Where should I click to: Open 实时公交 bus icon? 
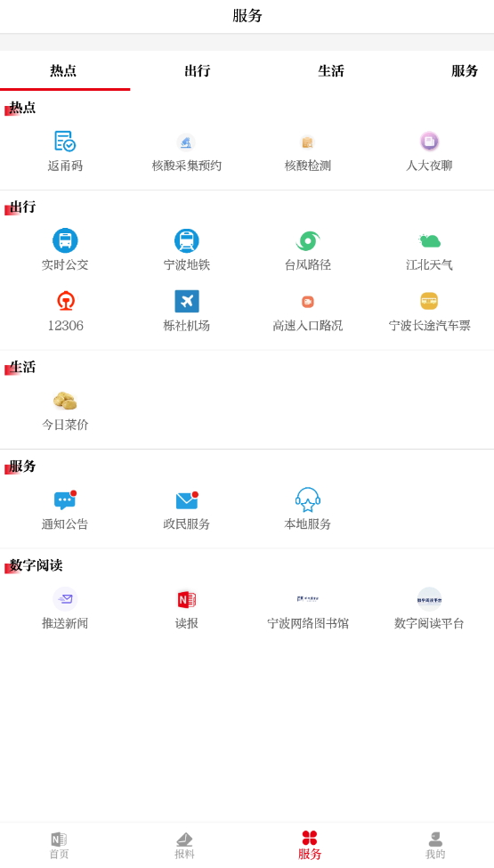coord(65,240)
